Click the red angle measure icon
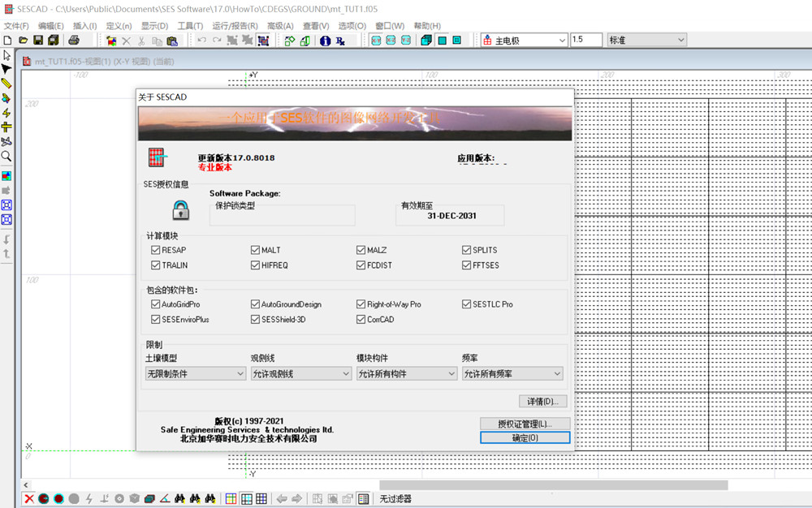Image resolution: width=812 pixels, height=508 pixels. pyautogui.click(x=165, y=499)
